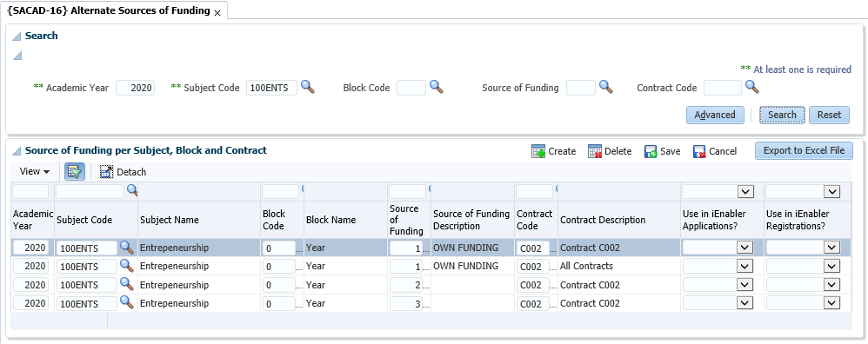Click the Reset button

tap(829, 115)
